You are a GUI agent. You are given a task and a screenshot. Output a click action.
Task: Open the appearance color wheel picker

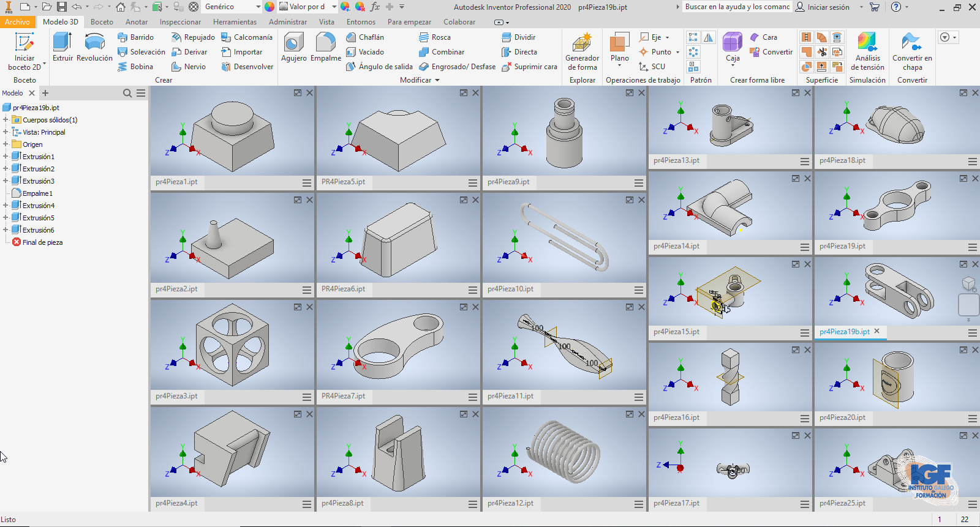pyautogui.click(x=269, y=7)
